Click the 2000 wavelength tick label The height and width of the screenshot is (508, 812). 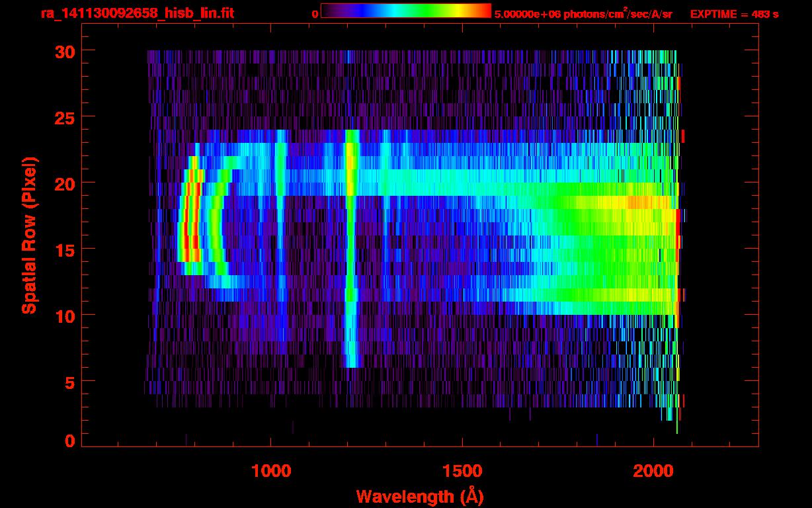(x=653, y=471)
